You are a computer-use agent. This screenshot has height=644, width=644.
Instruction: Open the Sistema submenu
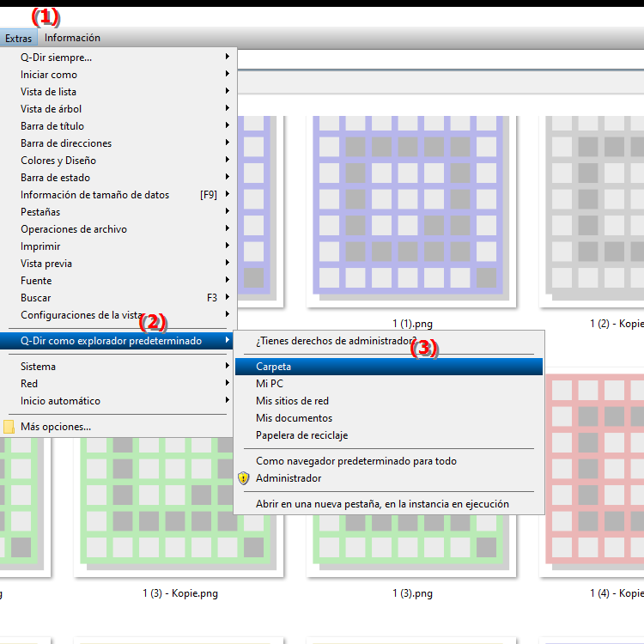118,367
